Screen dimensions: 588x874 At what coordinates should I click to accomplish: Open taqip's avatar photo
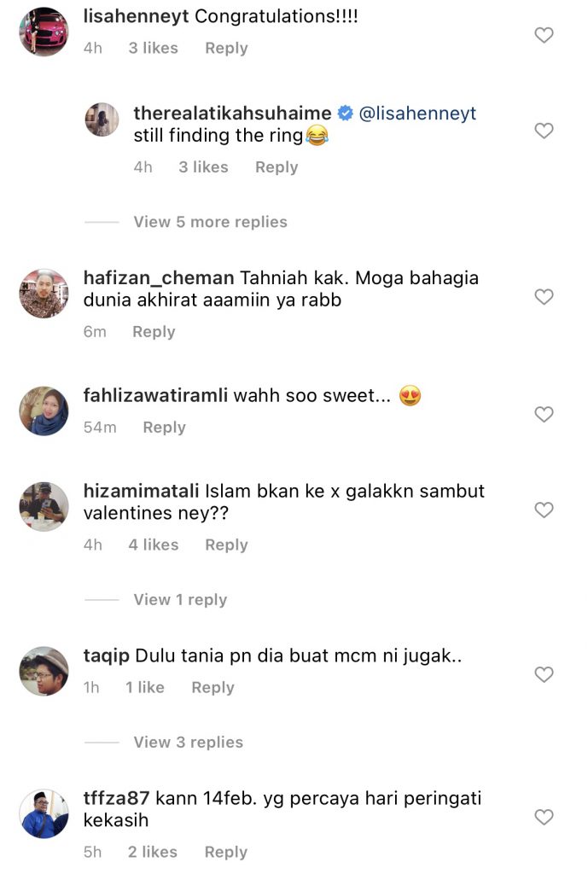point(44,671)
